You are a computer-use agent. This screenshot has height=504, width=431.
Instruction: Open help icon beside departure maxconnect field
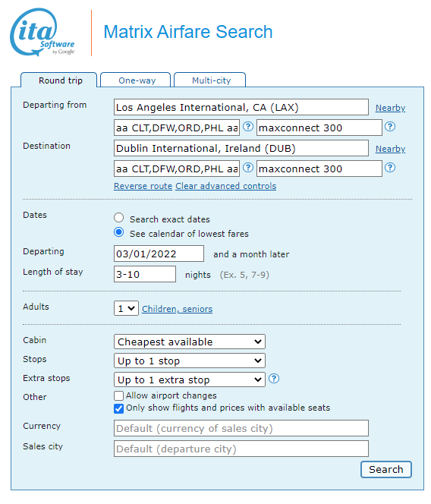[390, 127]
